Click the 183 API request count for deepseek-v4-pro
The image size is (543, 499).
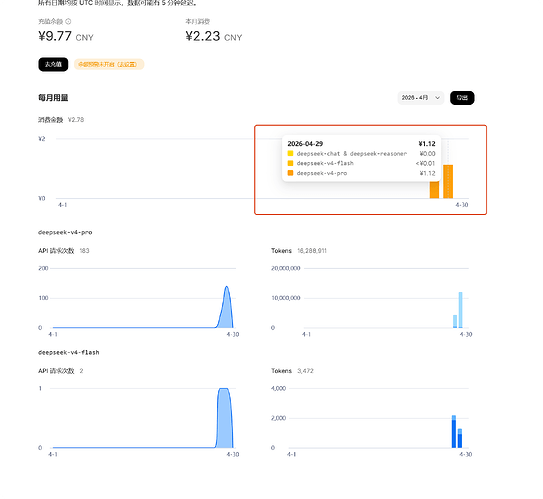coord(84,251)
